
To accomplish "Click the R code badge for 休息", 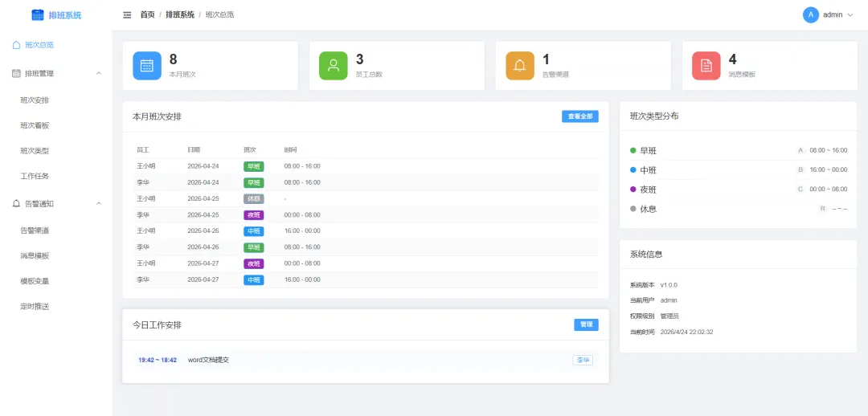I will click(823, 209).
